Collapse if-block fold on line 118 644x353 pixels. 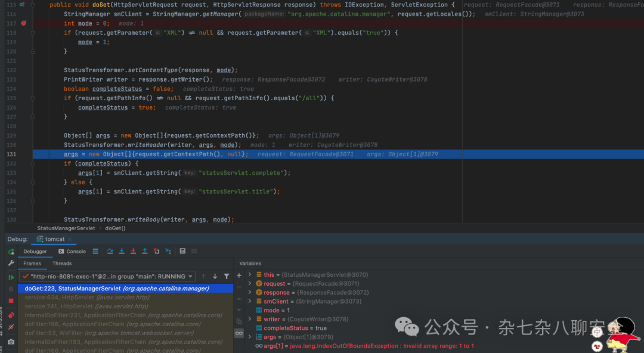point(33,32)
